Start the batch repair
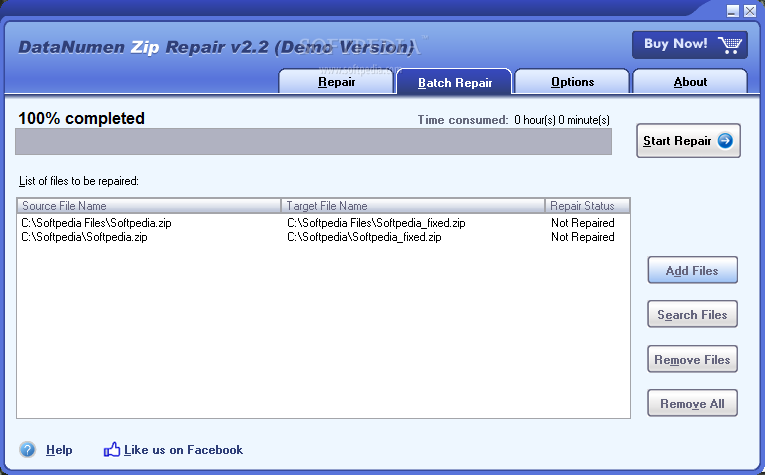The width and height of the screenshot is (765, 475). pyautogui.click(x=688, y=141)
